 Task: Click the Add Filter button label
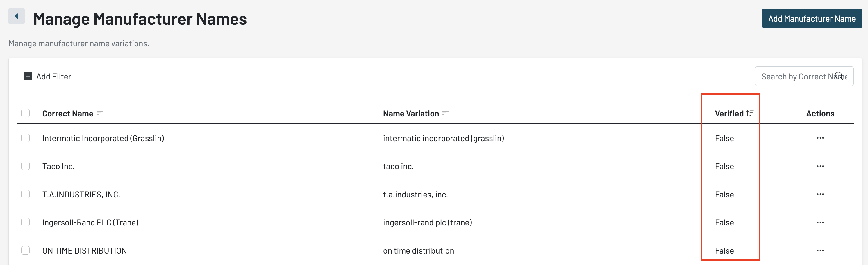pos(53,77)
